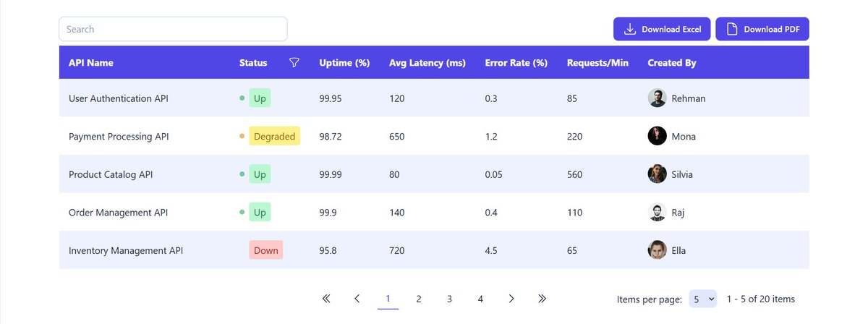Click latency value 720

click(x=397, y=250)
